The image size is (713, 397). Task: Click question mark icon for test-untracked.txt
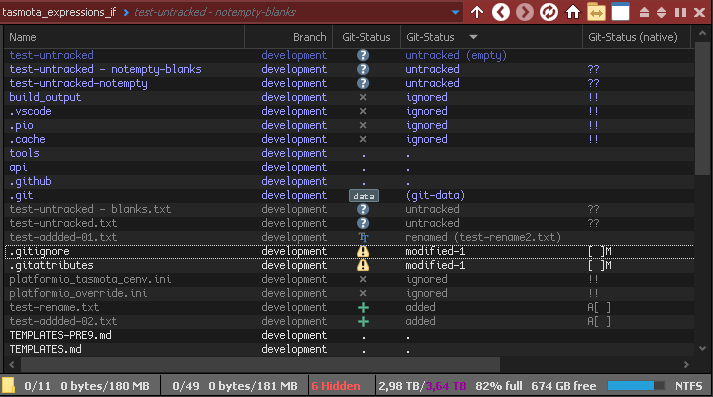coord(363,224)
